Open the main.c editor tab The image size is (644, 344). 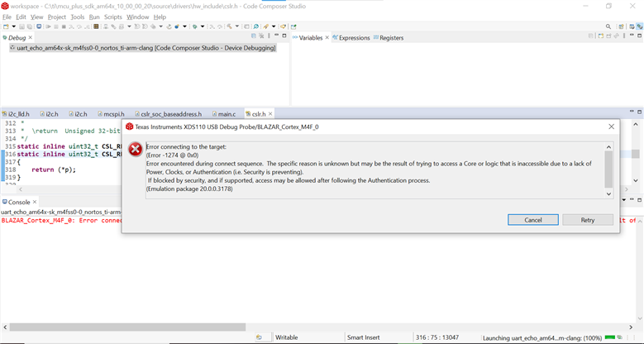click(224, 114)
